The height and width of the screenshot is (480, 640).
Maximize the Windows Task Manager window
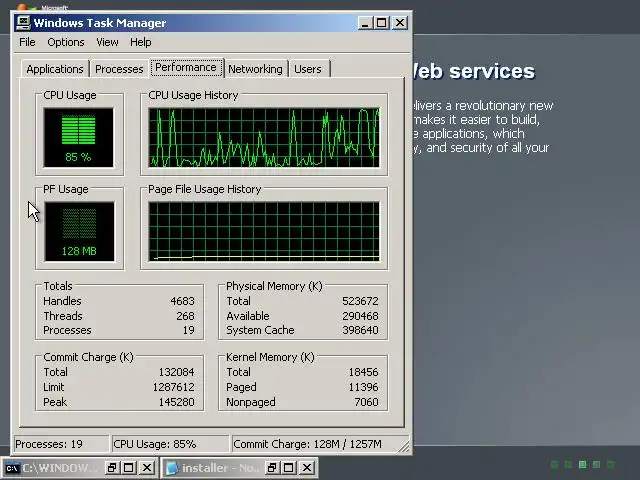click(382, 23)
